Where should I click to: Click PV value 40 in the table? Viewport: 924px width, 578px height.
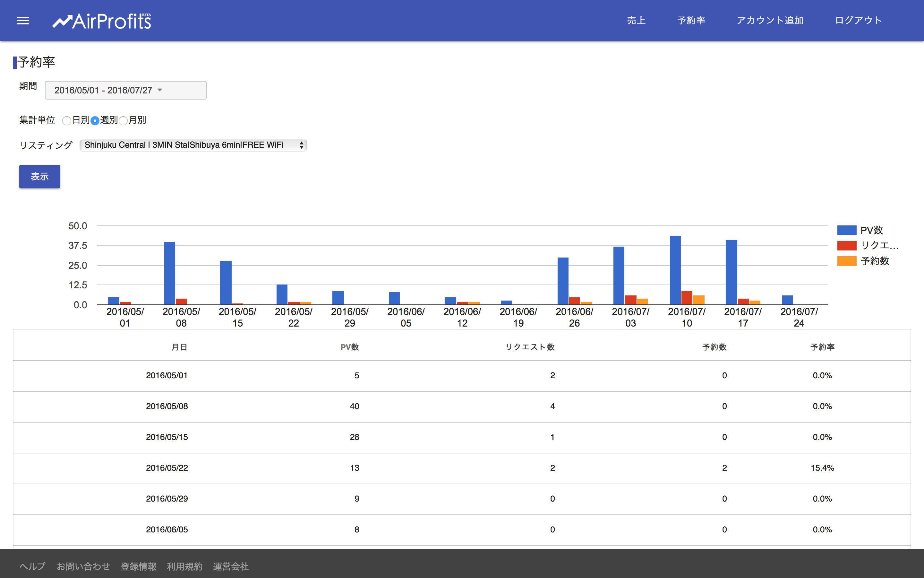(x=355, y=406)
